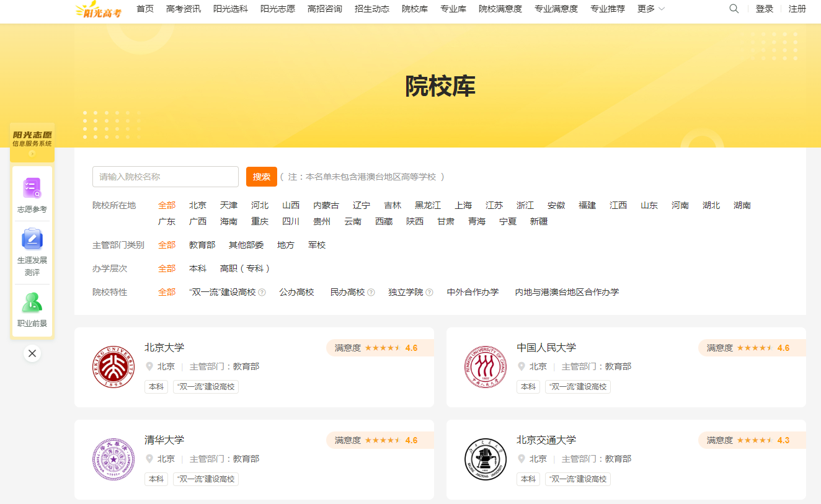This screenshot has width=821, height=504.
Task: Filter location by 广东
Action: pos(167,221)
